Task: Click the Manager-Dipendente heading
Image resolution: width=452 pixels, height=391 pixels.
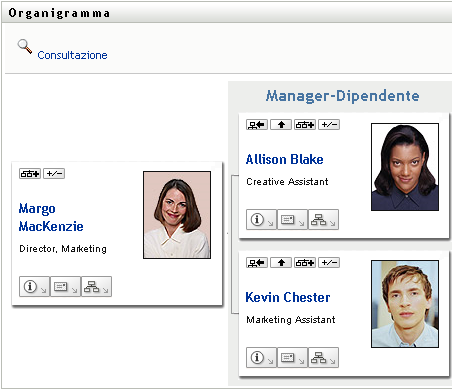Action: point(343,96)
